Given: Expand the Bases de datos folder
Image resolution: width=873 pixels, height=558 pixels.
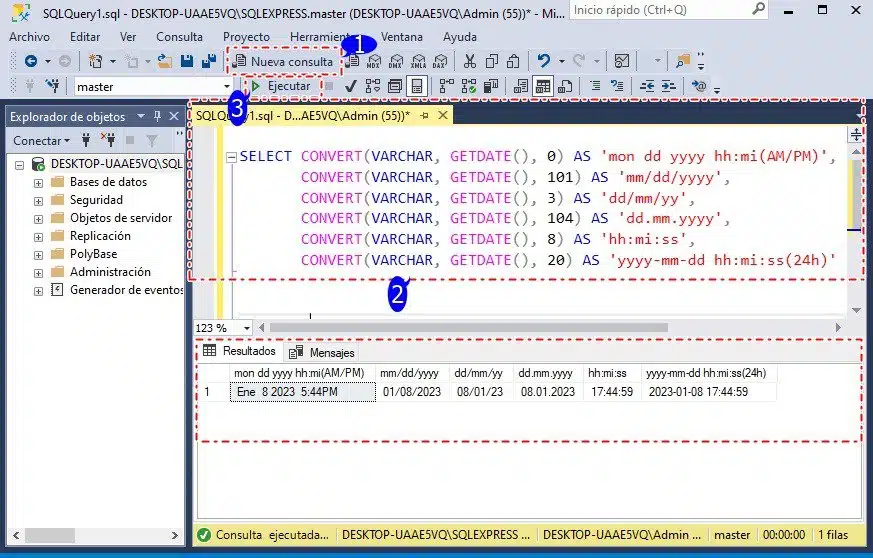Looking at the screenshot, I should coord(39,182).
